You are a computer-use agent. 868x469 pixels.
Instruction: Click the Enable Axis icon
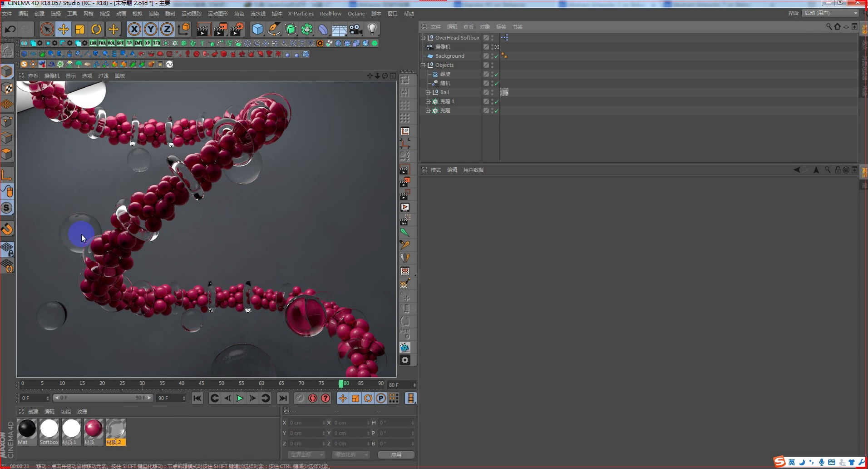point(7,175)
